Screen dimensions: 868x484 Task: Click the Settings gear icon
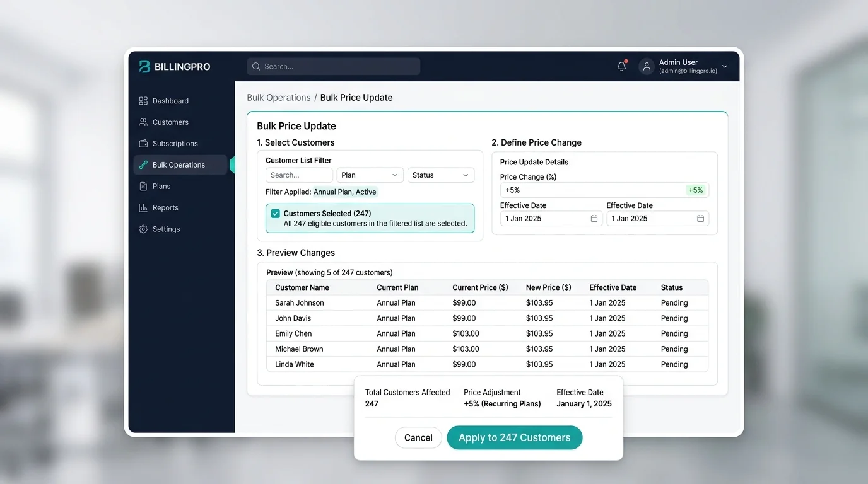144,229
